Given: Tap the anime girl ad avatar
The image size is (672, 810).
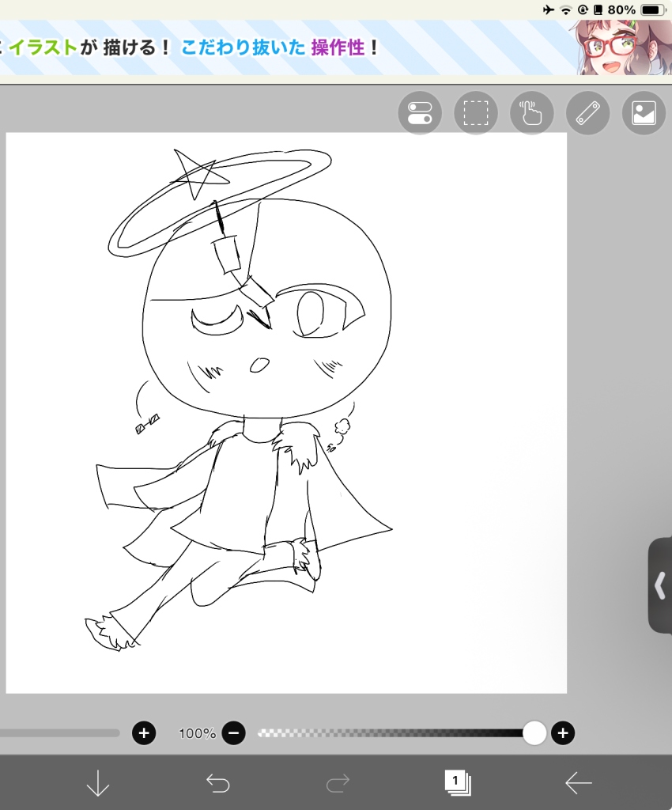Looking at the screenshot, I should pyautogui.click(x=624, y=48).
